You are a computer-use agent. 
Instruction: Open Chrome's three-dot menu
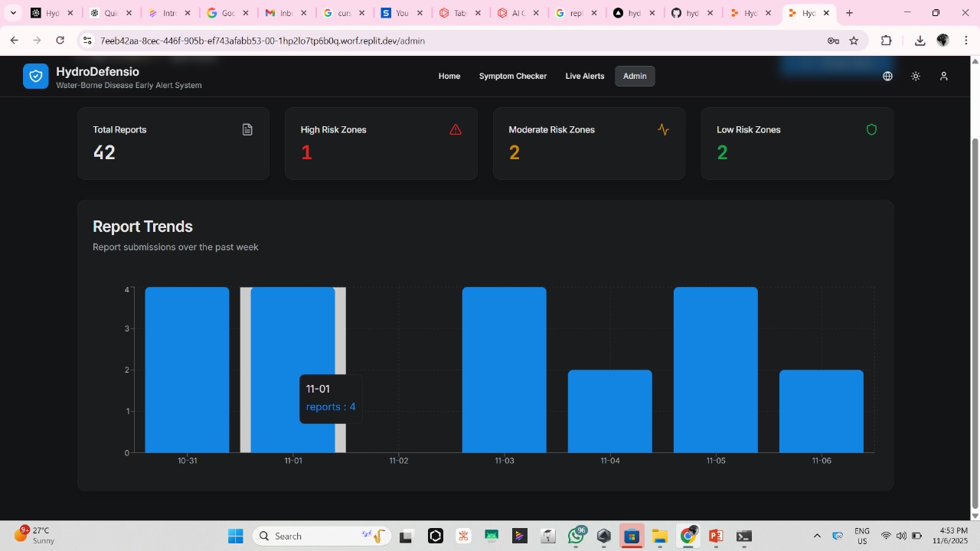tap(966, 41)
